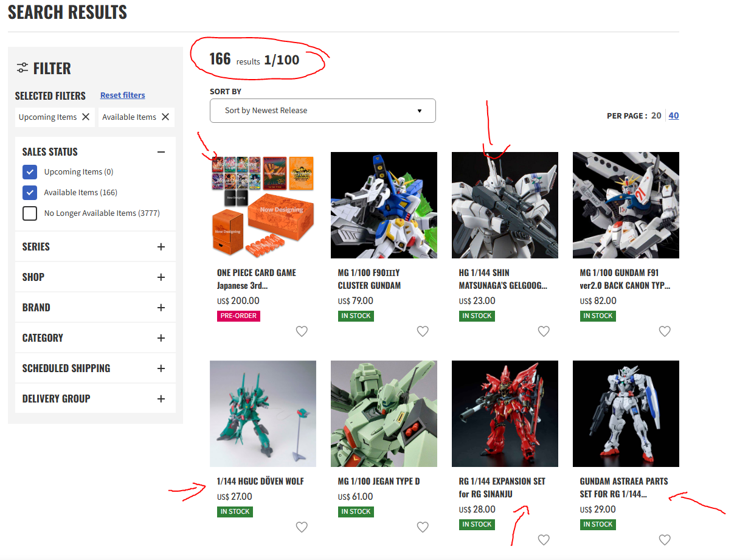
Task: Open Gundam Astraea Parts Set title link
Action: [624, 488]
